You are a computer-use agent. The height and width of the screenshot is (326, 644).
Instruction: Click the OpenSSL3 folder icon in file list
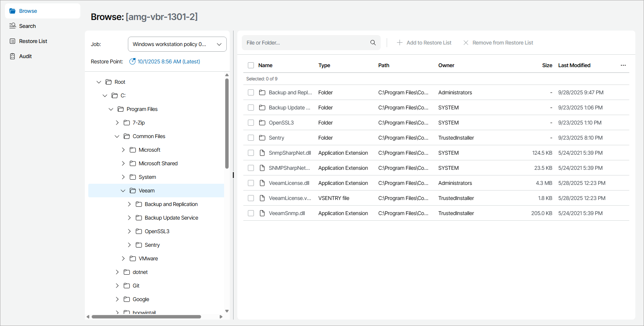coord(262,123)
